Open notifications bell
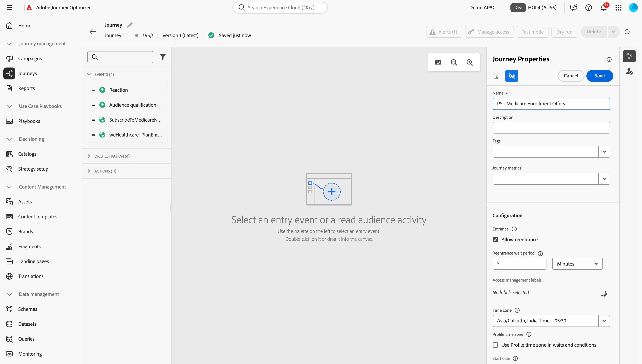 point(604,7)
